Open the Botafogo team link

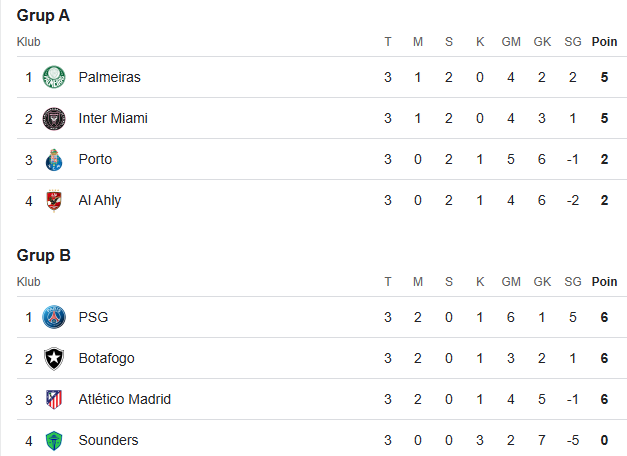[106, 358]
